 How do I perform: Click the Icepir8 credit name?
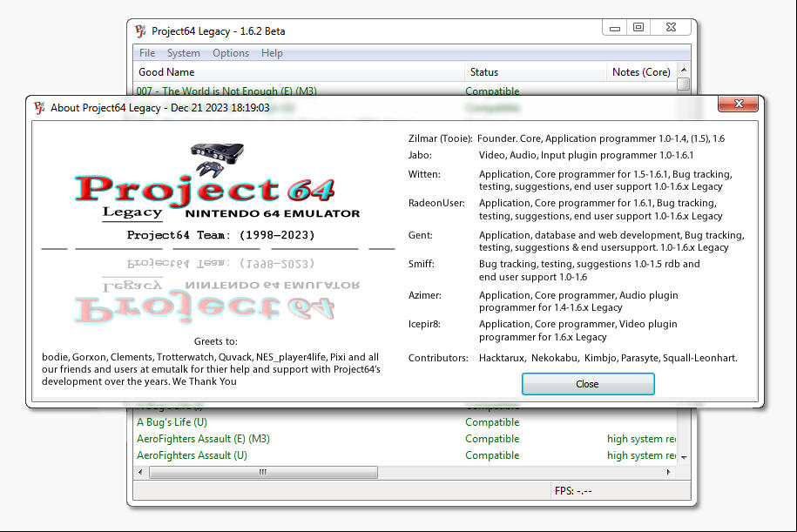click(424, 324)
